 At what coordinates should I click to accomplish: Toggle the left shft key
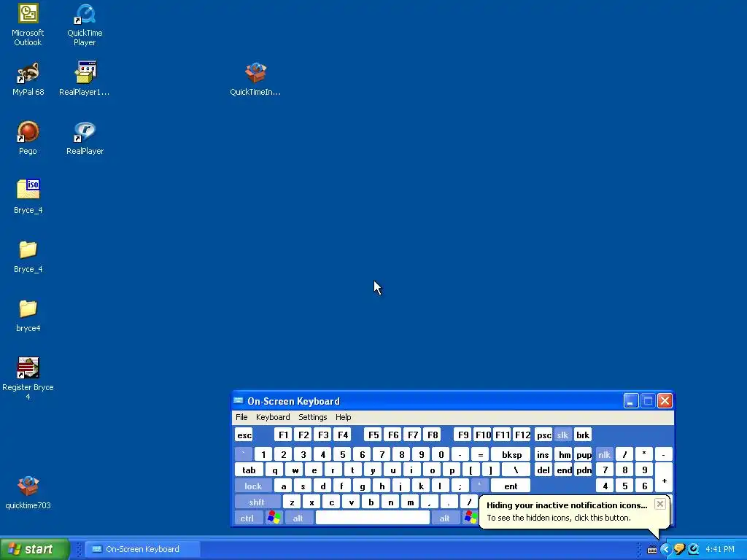click(x=256, y=502)
